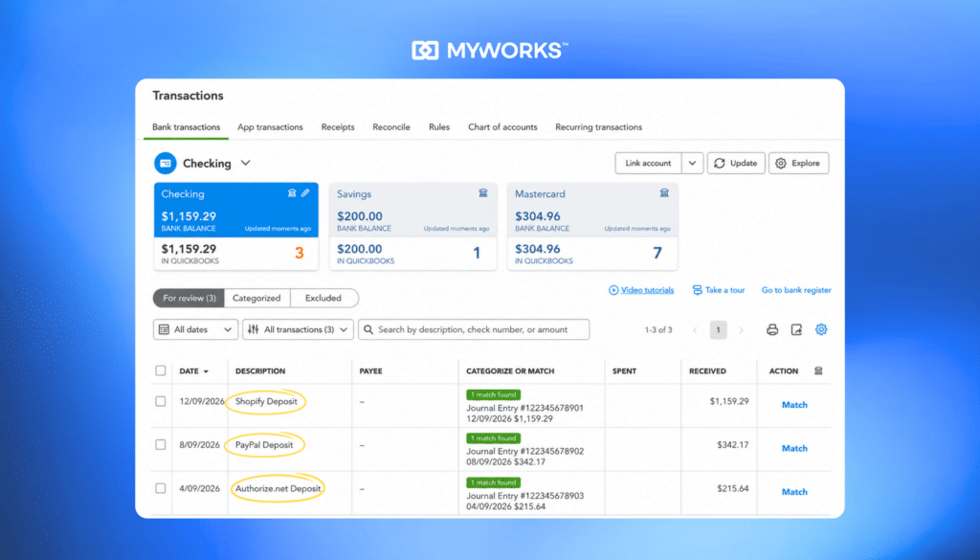
Task: Check the Authorize.net Deposit row checkbox
Action: point(161,488)
